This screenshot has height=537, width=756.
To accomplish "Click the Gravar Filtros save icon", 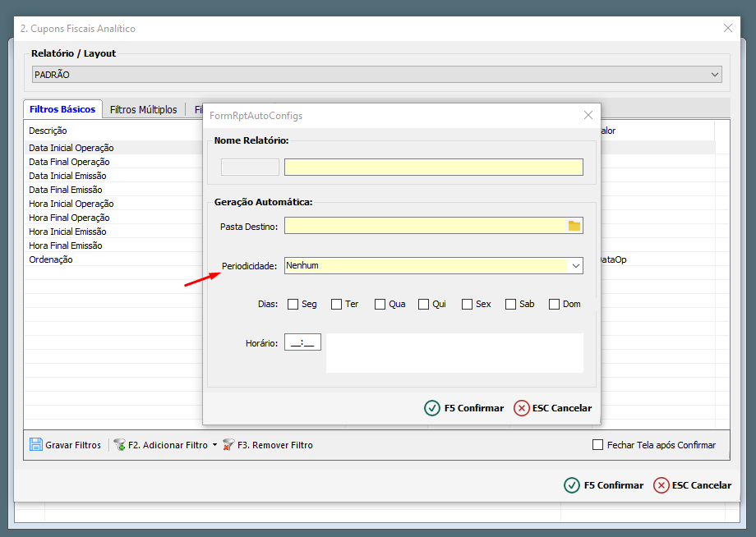I will [36, 445].
